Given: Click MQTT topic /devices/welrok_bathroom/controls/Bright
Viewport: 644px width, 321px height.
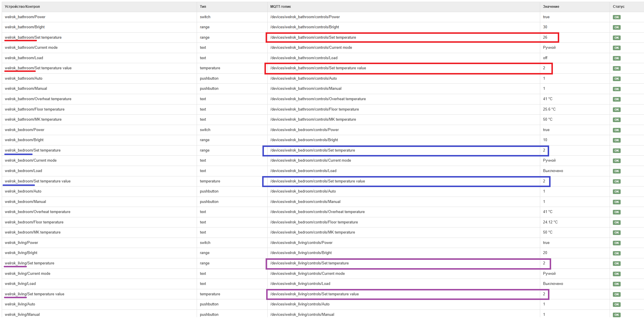Looking at the screenshot, I should point(305,27).
